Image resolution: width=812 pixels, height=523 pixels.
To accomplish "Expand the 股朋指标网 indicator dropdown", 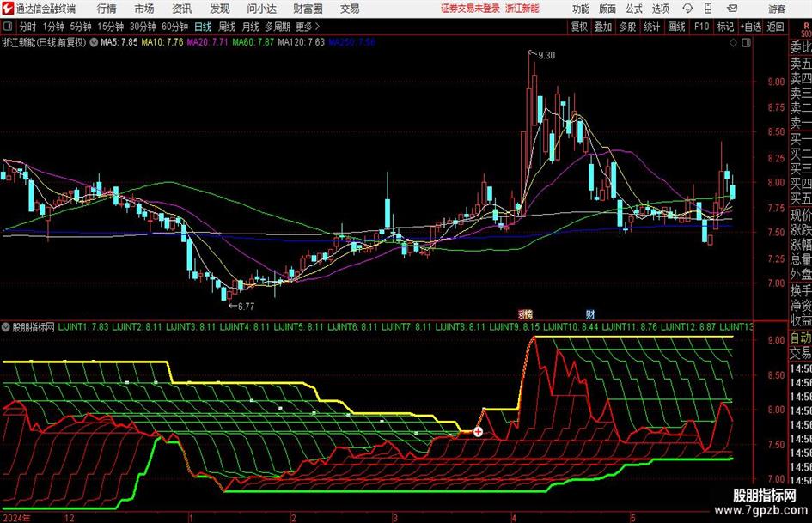I will pyautogui.click(x=6, y=327).
